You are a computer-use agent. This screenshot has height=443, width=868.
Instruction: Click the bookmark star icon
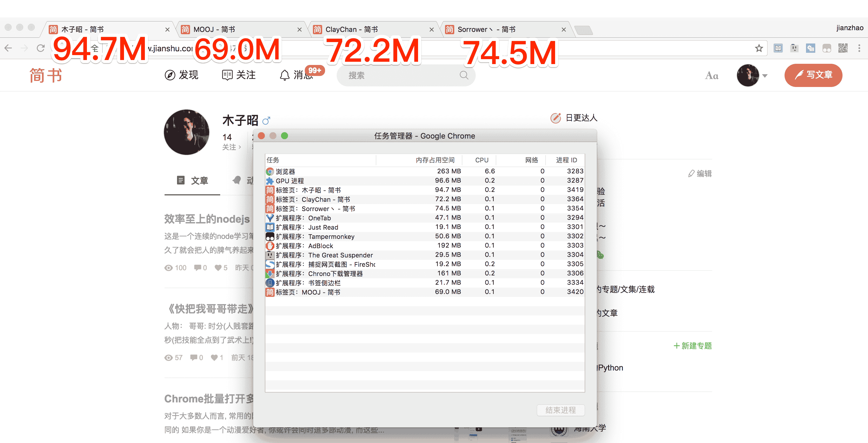[758, 48]
